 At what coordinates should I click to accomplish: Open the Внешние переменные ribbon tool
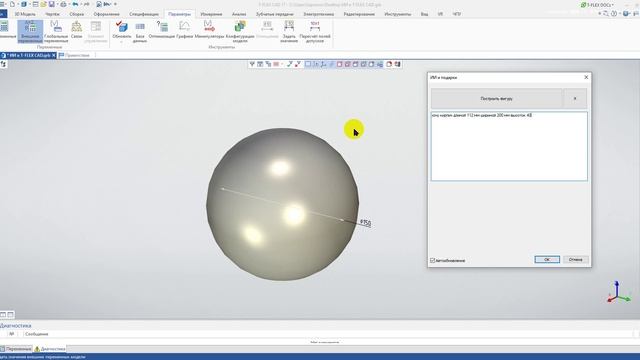point(30,31)
